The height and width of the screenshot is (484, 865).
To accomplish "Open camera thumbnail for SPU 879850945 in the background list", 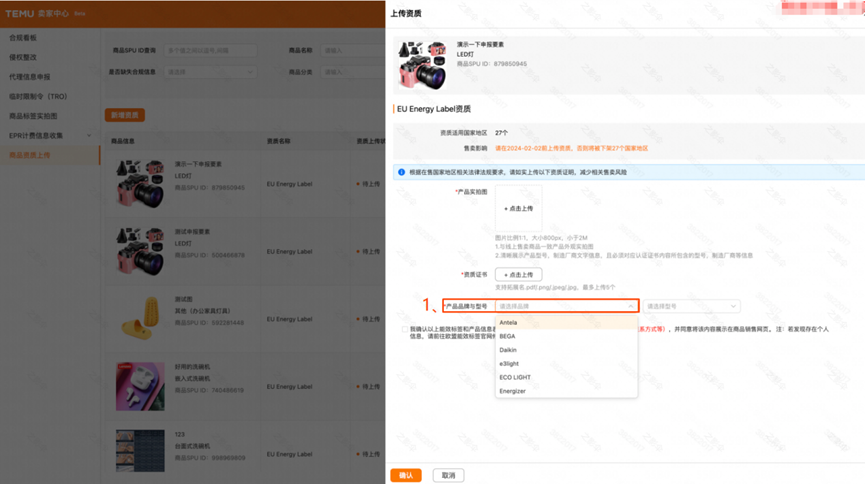I will pos(140,184).
